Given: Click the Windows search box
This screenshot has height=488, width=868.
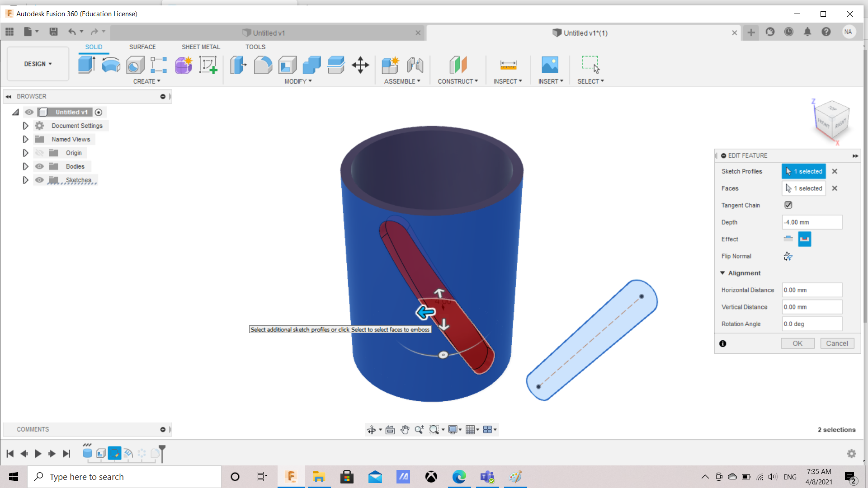Looking at the screenshot, I should pyautogui.click(x=125, y=477).
